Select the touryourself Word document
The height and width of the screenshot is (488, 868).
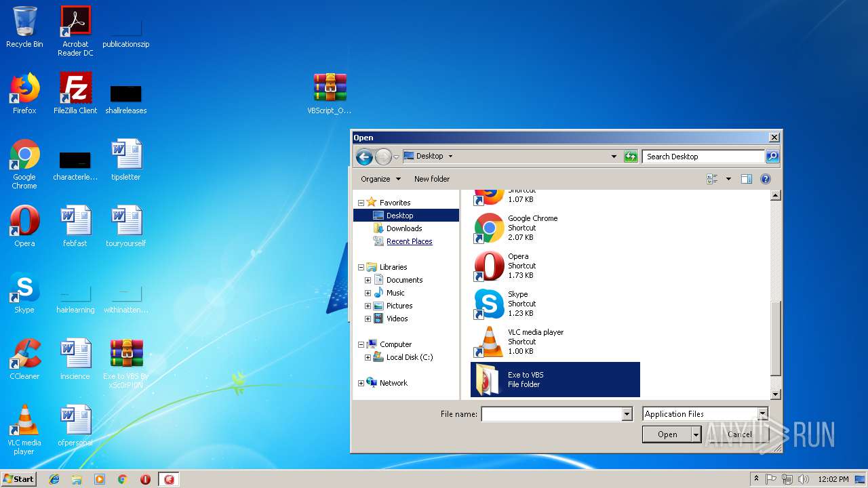(x=126, y=226)
